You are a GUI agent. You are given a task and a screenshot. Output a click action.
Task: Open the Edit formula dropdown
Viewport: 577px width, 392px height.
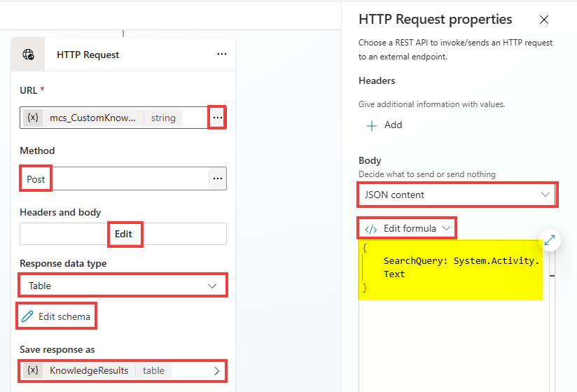[x=446, y=228]
